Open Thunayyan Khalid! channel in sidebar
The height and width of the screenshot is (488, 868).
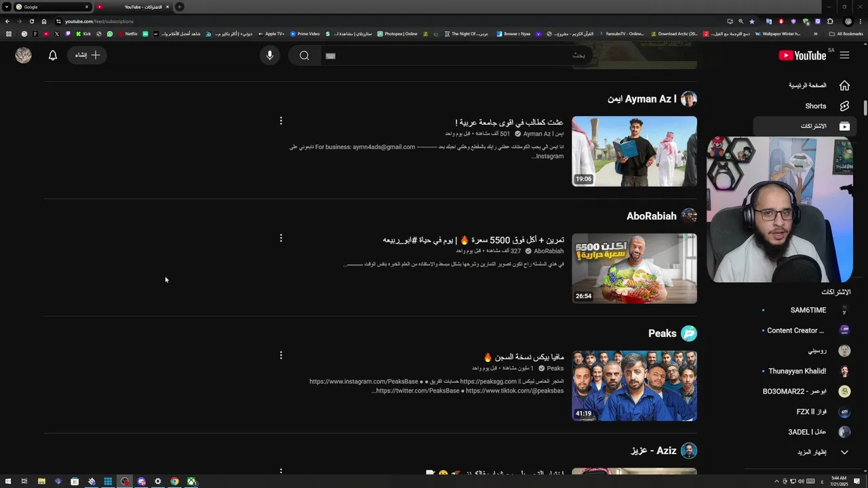point(805,371)
